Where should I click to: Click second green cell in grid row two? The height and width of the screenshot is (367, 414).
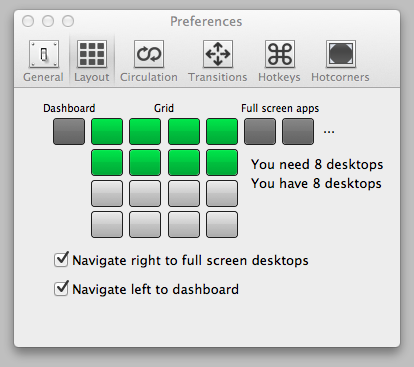(145, 162)
